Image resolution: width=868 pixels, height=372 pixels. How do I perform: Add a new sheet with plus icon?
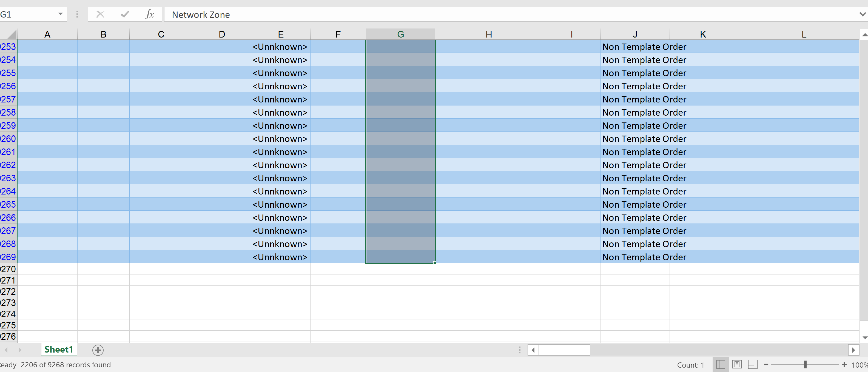click(98, 350)
